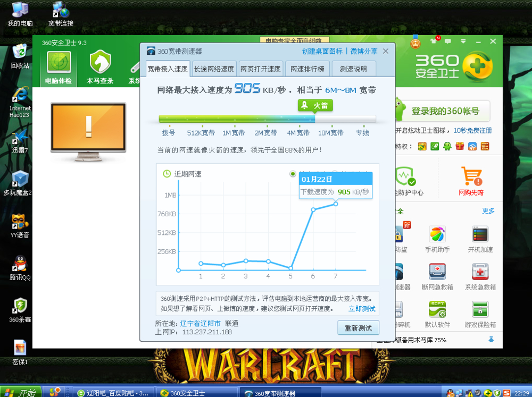Click the 开始 Start button

click(20, 393)
